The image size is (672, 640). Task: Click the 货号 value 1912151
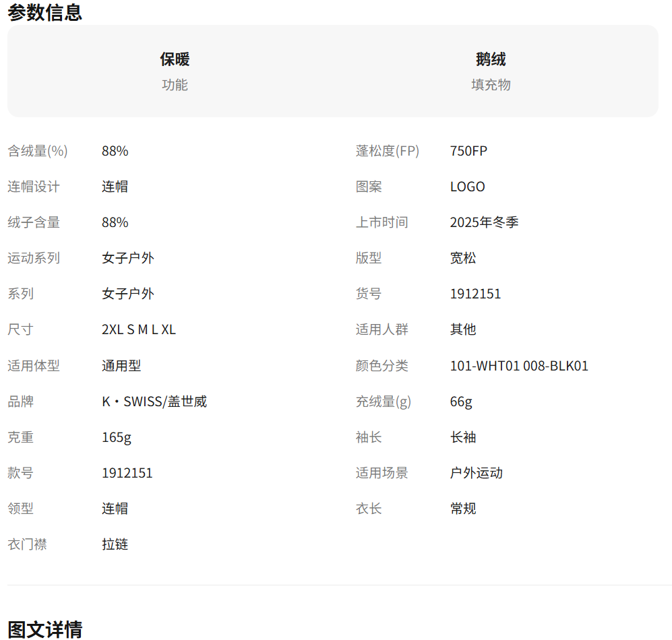(x=475, y=294)
